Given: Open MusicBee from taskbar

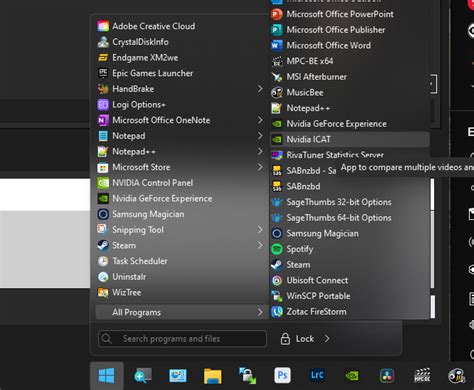Looking at the screenshot, I should tap(456, 376).
